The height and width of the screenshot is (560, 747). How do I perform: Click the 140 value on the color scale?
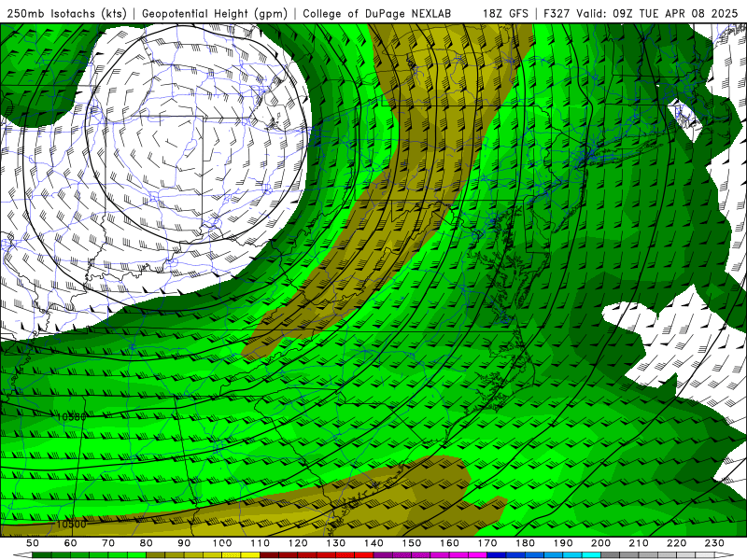click(373, 543)
